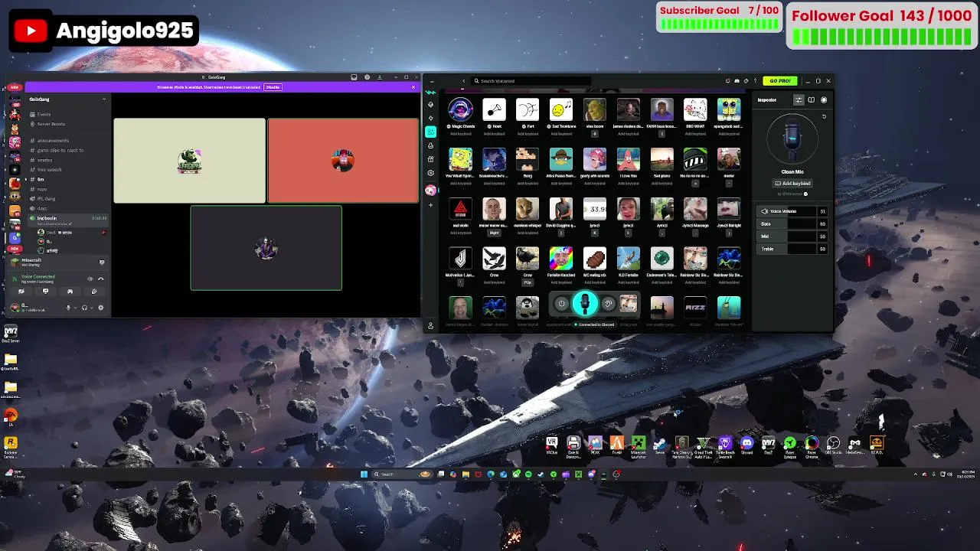Adjust the Mid slider
The width and height of the screenshot is (980, 551).
click(793, 236)
